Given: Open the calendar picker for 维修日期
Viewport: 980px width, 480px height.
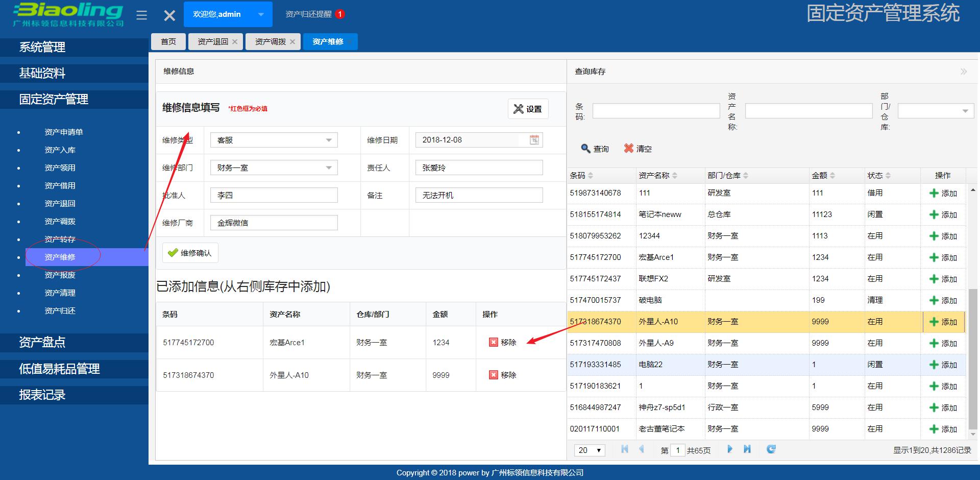Looking at the screenshot, I should tap(534, 139).
